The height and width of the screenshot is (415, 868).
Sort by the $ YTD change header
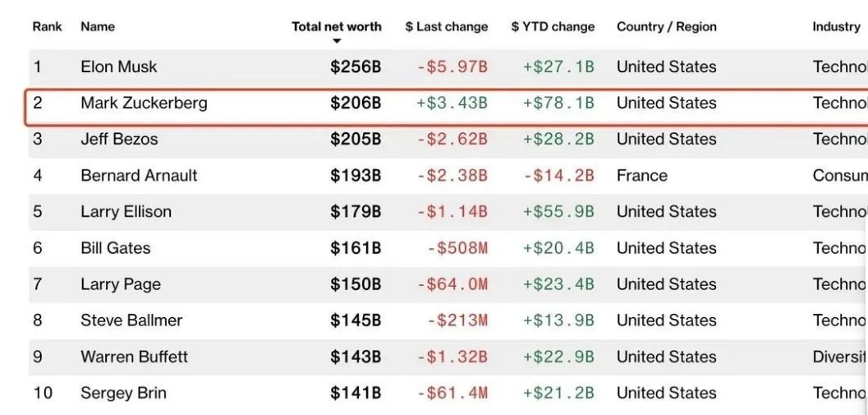tap(553, 26)
